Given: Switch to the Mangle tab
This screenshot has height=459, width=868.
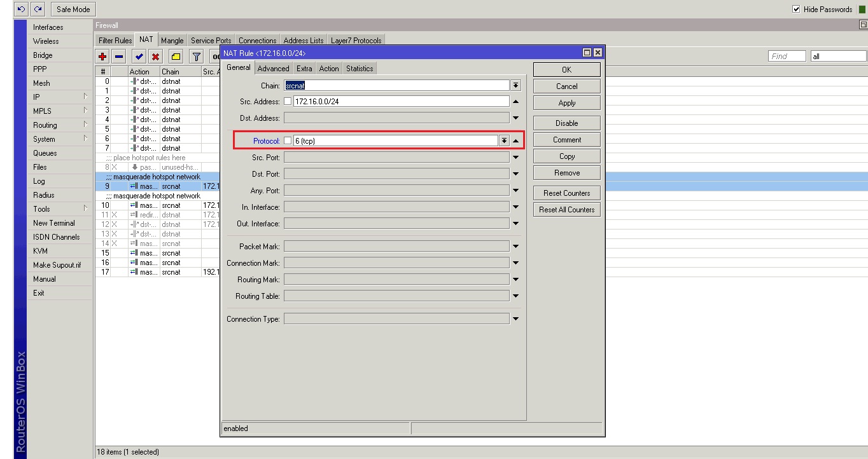Looking at the screenshot, I should click(172, 41).
